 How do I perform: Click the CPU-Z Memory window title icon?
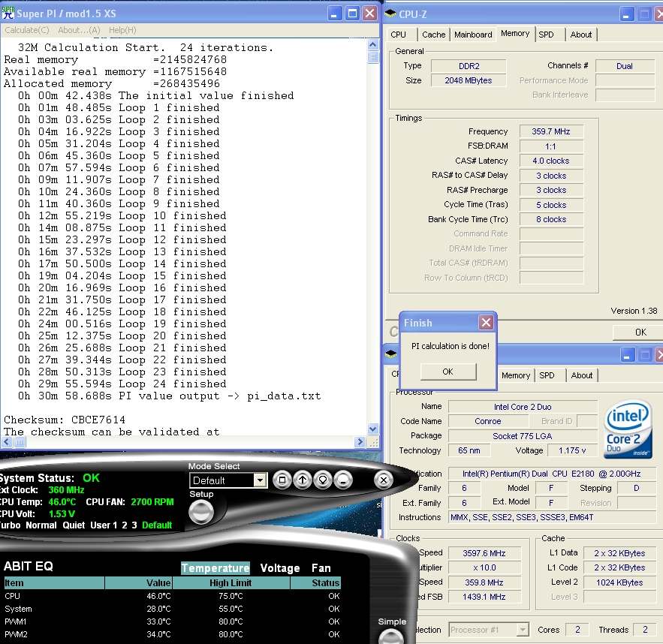pos(390,14)
